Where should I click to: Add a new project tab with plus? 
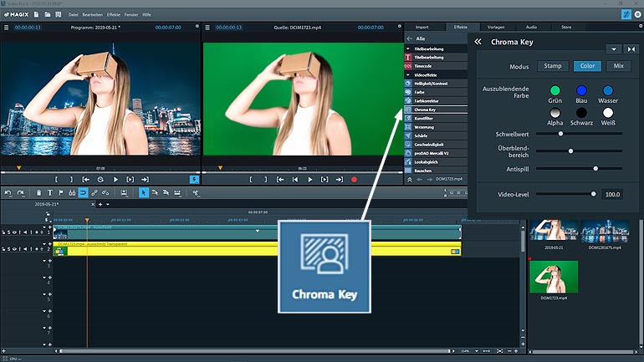coord(100,204)
